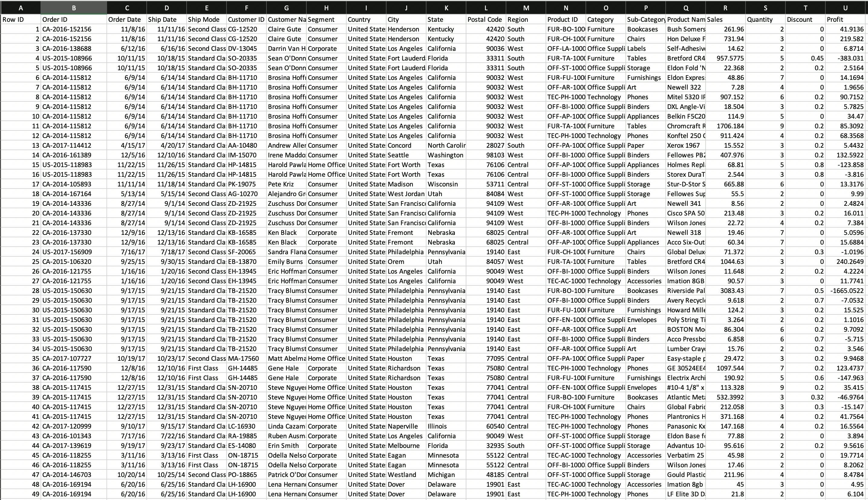
Task: Click the Profit header cell
Action: point(845,20)
